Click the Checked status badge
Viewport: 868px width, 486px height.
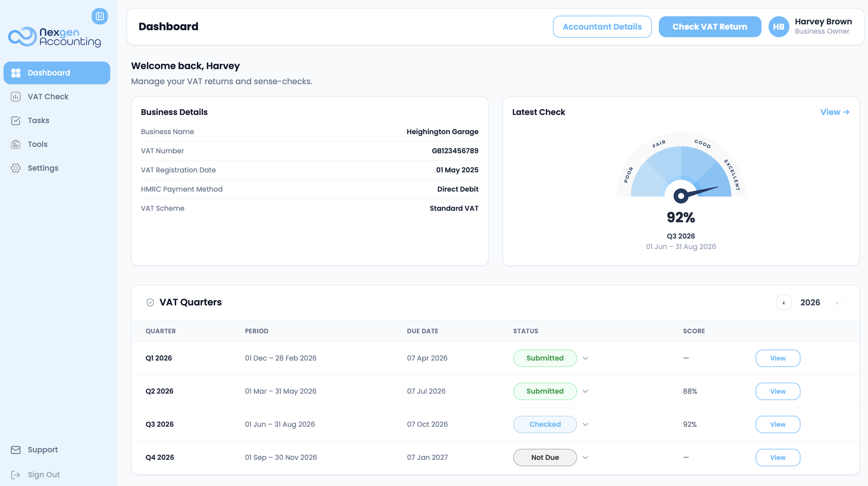545,424
